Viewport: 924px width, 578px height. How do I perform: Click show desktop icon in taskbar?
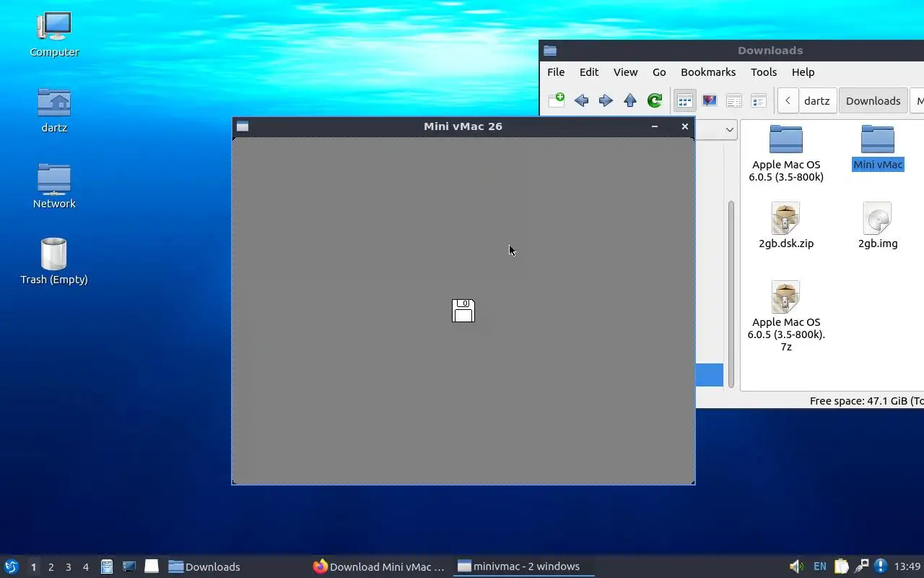click(151, 566)
